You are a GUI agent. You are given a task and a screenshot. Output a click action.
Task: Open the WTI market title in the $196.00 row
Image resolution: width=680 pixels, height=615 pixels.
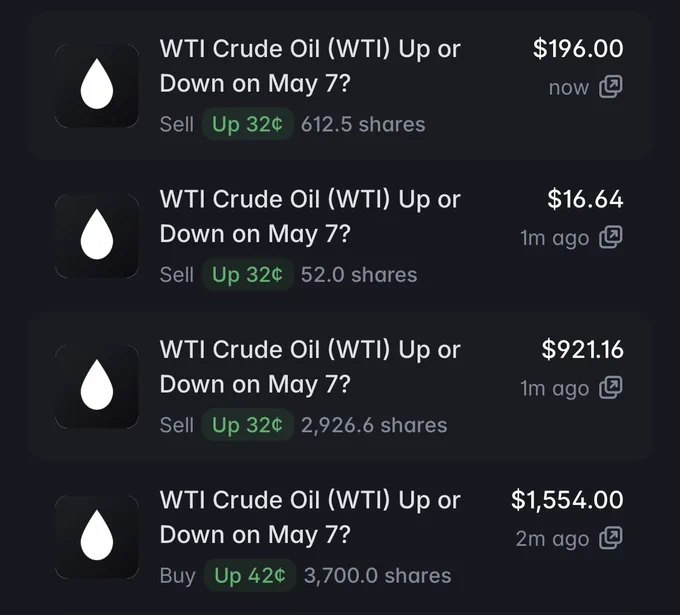310,66
